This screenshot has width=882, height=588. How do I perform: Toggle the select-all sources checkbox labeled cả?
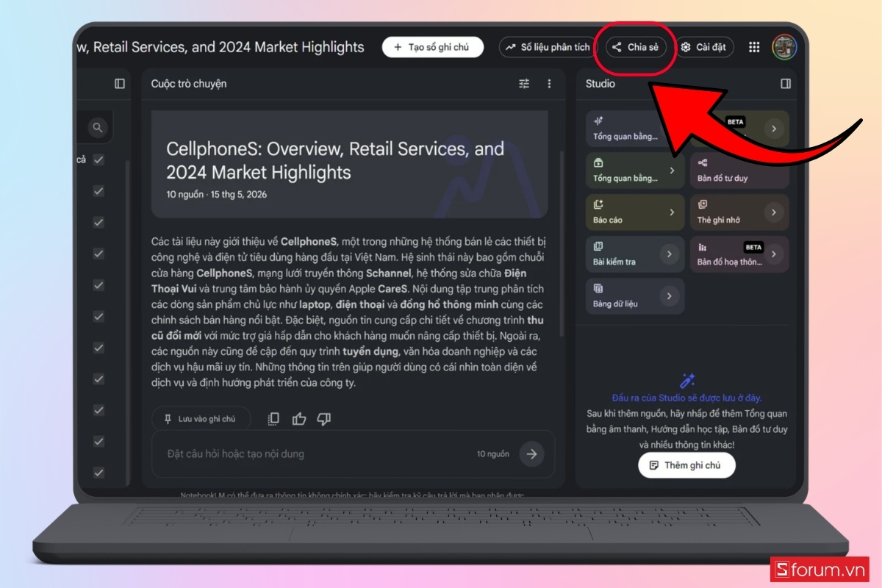point(98,159)
